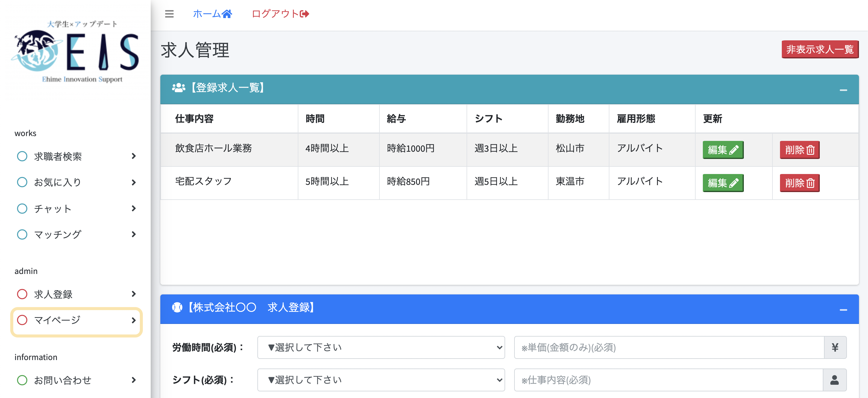Select the radio circle next to 求人登録
Screen dimensions: 868x398
pos(22,294)
